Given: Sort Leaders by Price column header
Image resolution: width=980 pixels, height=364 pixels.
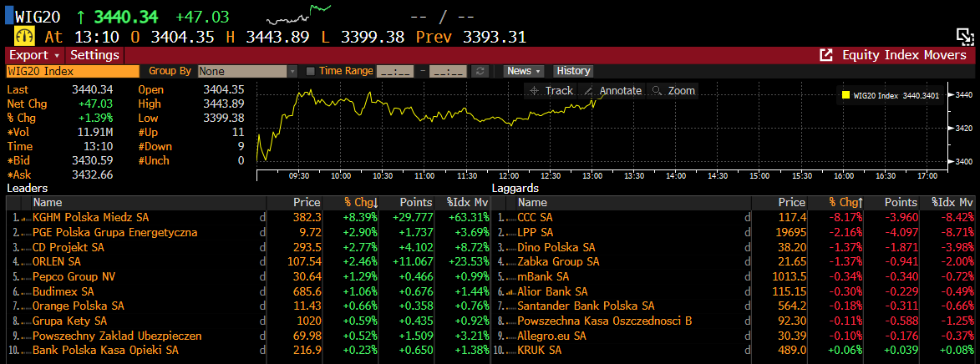Looking at the screenshot, I should [x=294, y=202].
